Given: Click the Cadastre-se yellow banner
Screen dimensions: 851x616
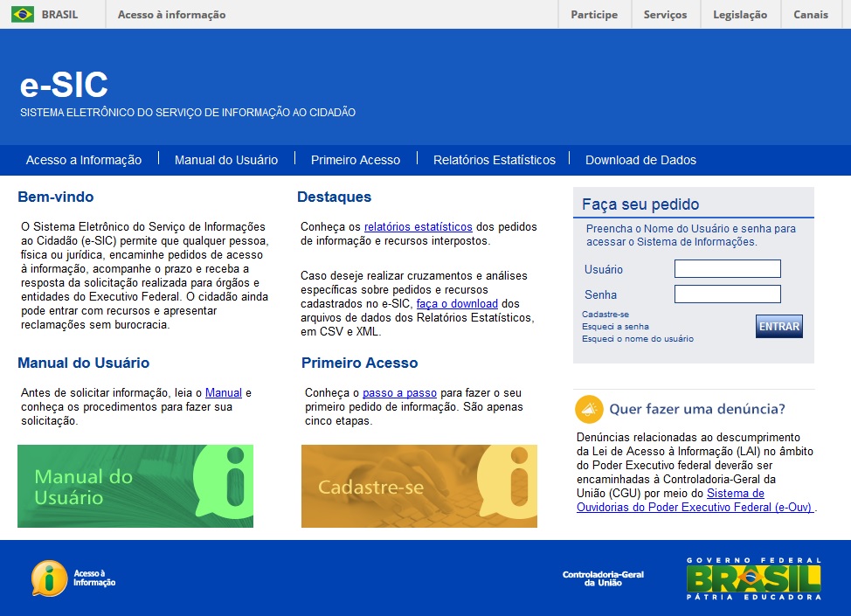Looking at the screenshot, I should point(419,487).
